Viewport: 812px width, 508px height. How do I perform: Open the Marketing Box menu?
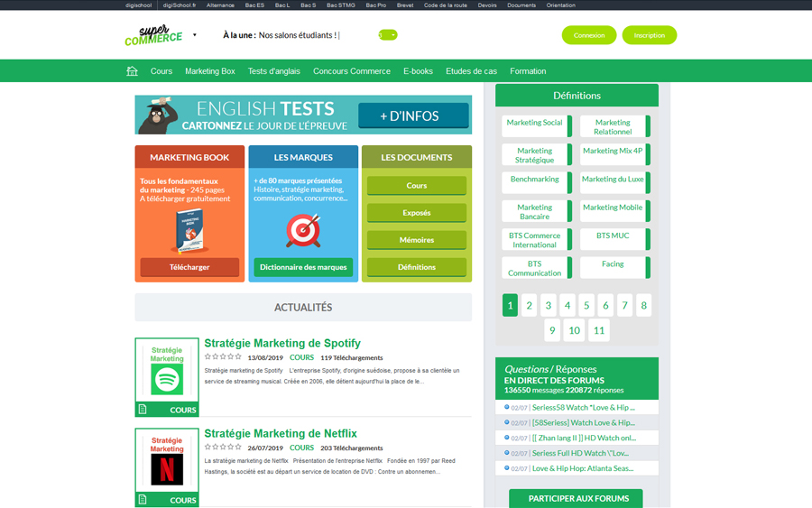209,71
